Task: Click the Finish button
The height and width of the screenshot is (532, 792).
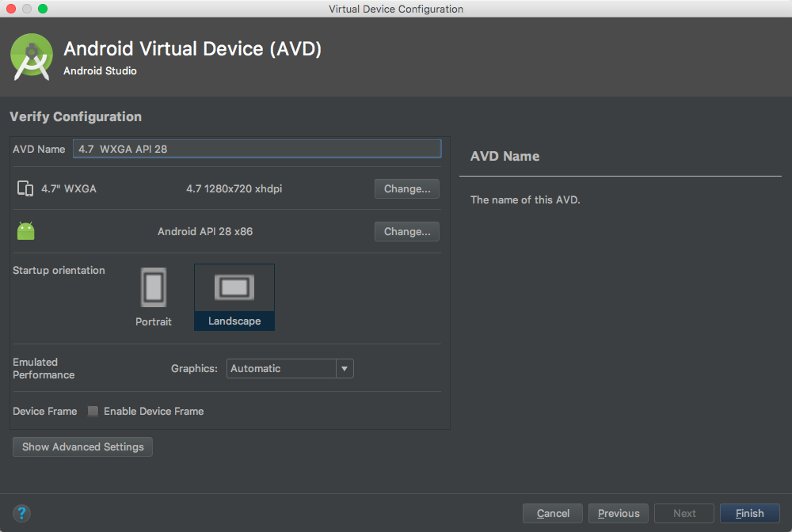Action: coord(749,513)
